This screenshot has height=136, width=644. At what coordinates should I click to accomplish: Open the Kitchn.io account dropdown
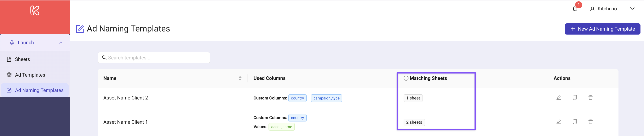click(x=632, y=9)
